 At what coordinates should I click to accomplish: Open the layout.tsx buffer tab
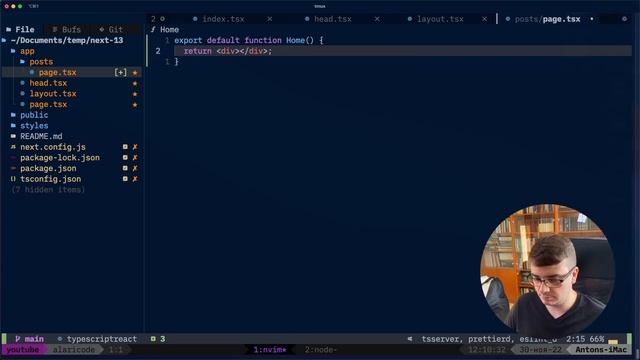[x=440, y=19]
